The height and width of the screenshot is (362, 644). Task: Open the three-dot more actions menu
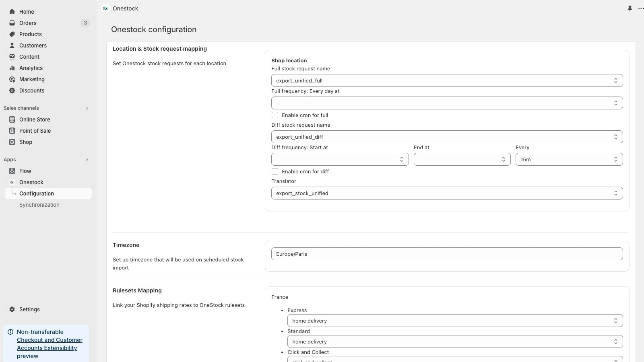tap(641, 8)
